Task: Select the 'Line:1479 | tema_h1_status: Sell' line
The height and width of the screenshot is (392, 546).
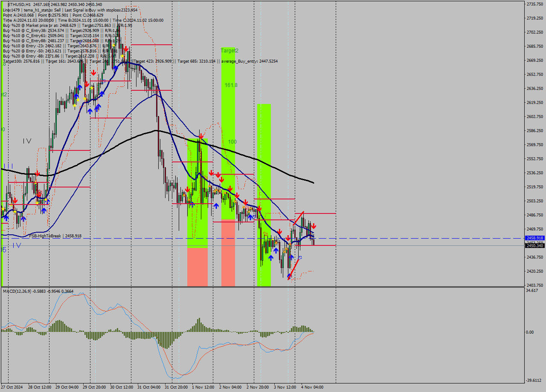Action: [x=70, y=10]
